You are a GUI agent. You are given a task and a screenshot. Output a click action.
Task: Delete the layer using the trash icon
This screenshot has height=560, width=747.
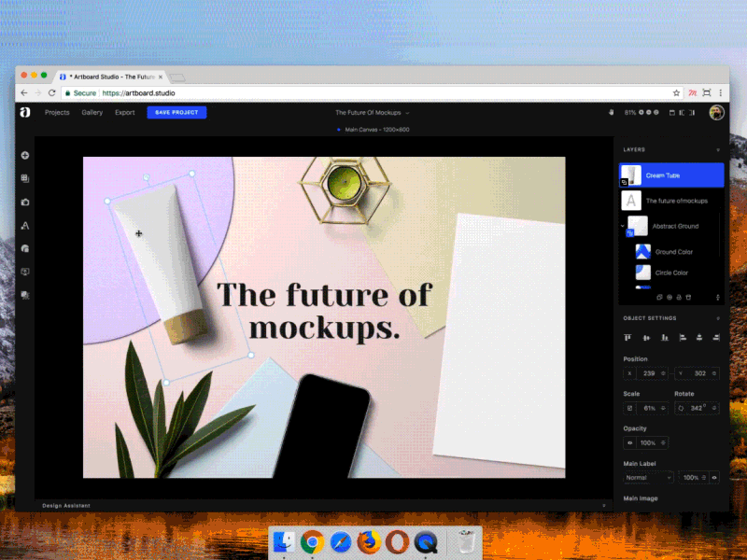coord(688,297)
